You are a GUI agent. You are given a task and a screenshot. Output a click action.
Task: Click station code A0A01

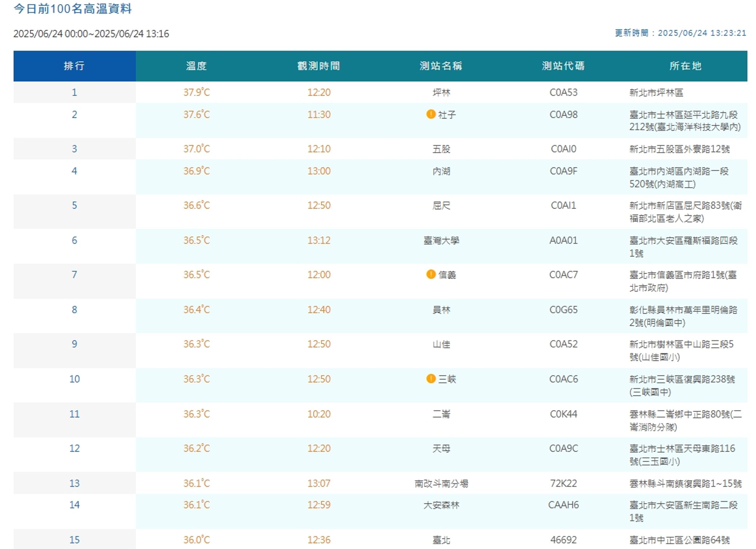coord(563,240)
